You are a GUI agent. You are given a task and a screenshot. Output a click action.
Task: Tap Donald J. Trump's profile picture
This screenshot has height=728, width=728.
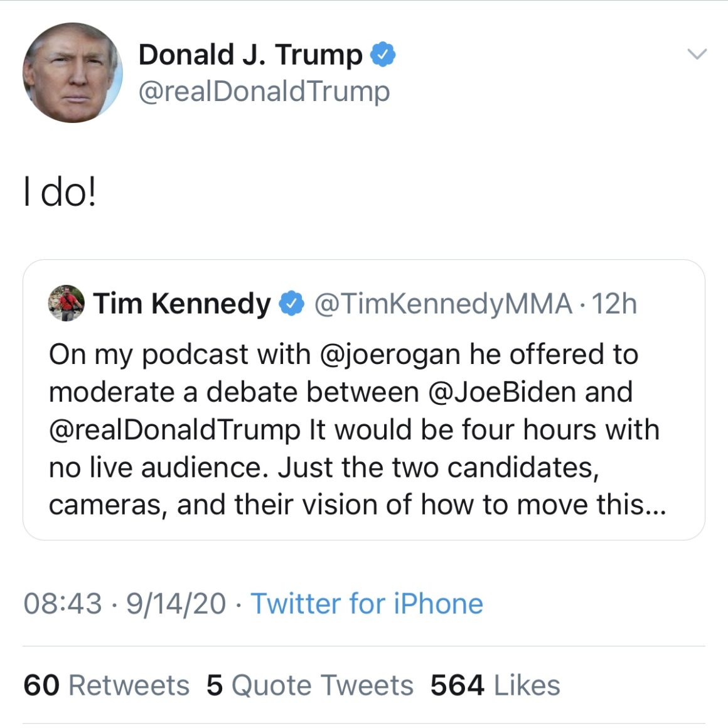click(72, 73)
